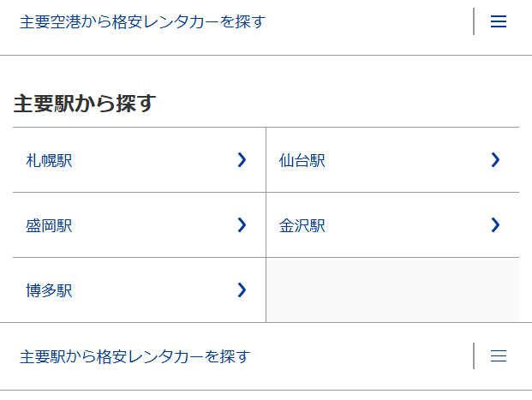Click the chevron arrow beside 盛岡駅
The height and width of the screenshot is (400, 532).
(242, 224)
